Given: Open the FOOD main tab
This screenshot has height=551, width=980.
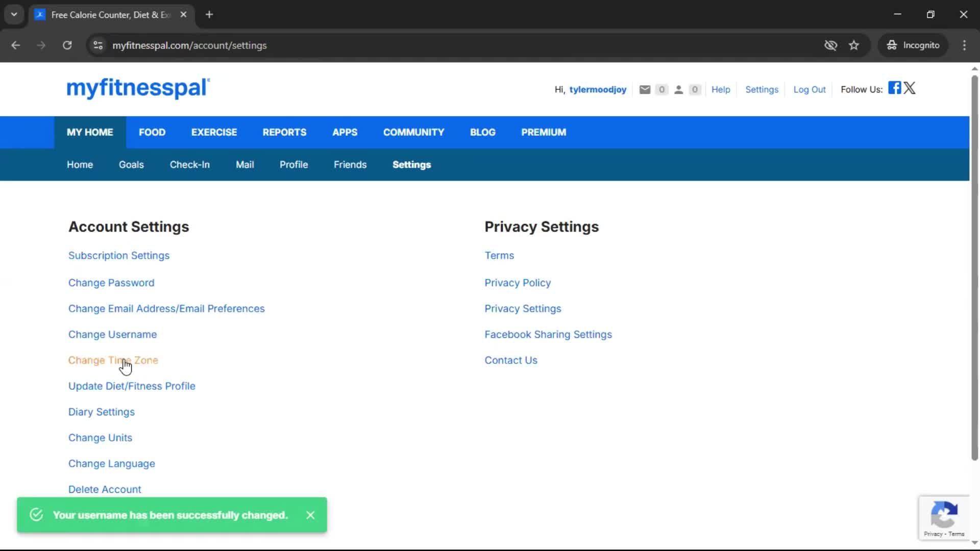Looking at the screenshot, I should pyautogui.click(x=152, y=132).
